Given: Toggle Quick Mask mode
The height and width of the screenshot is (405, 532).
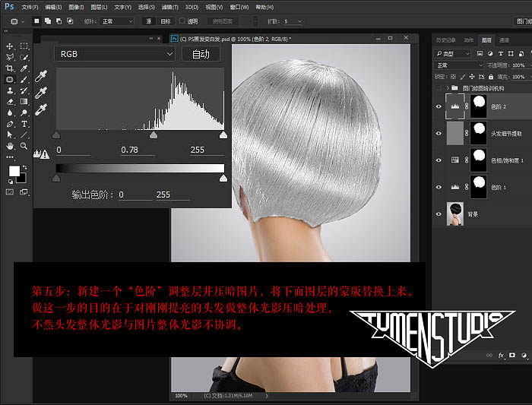Looking at the screenshot, I should pos(10,192).
